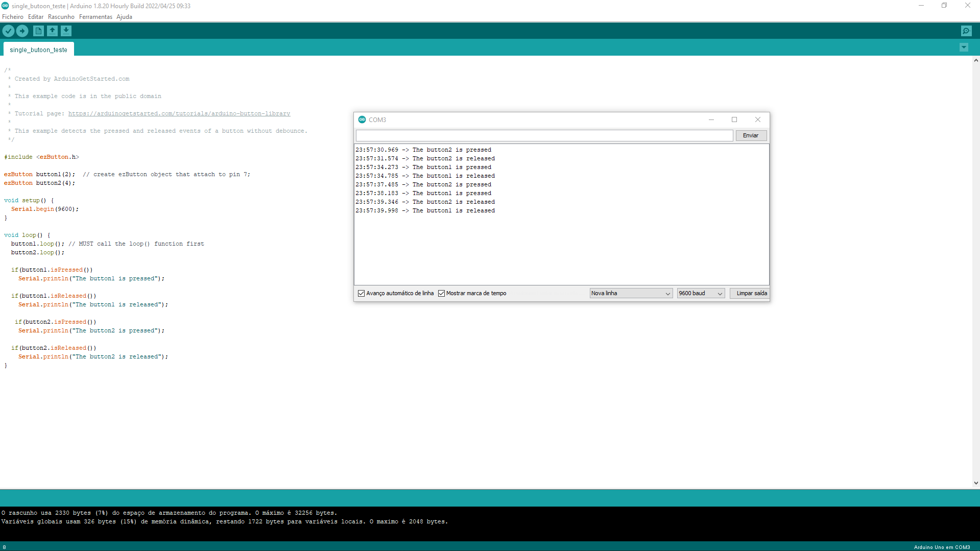Open the Nova linha line-ending dropdown

[x=631, y=294]
